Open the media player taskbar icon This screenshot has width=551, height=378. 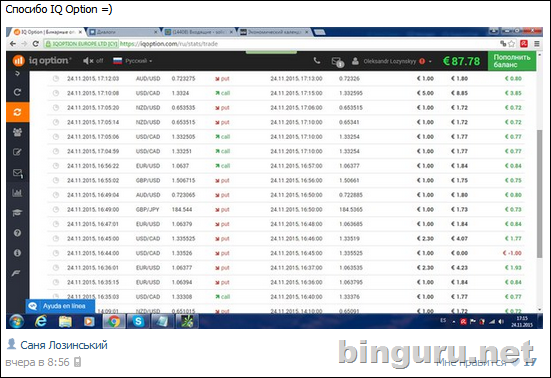pos(89,321)
